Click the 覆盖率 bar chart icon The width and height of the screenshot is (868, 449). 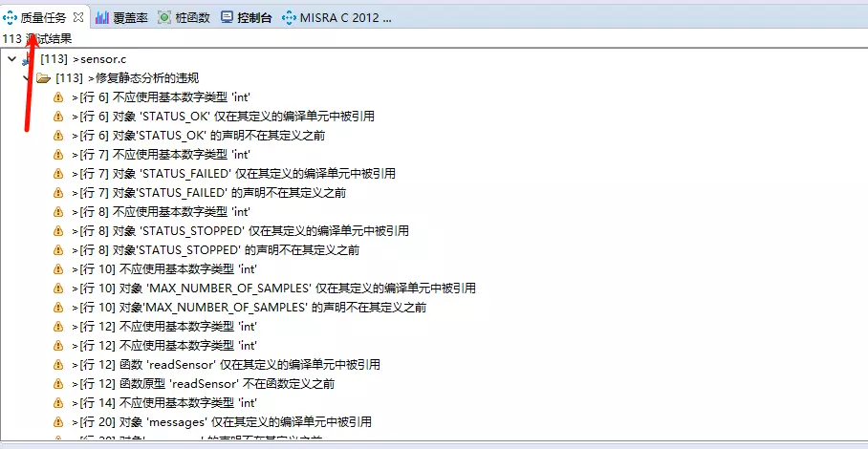tap(102, 17)
